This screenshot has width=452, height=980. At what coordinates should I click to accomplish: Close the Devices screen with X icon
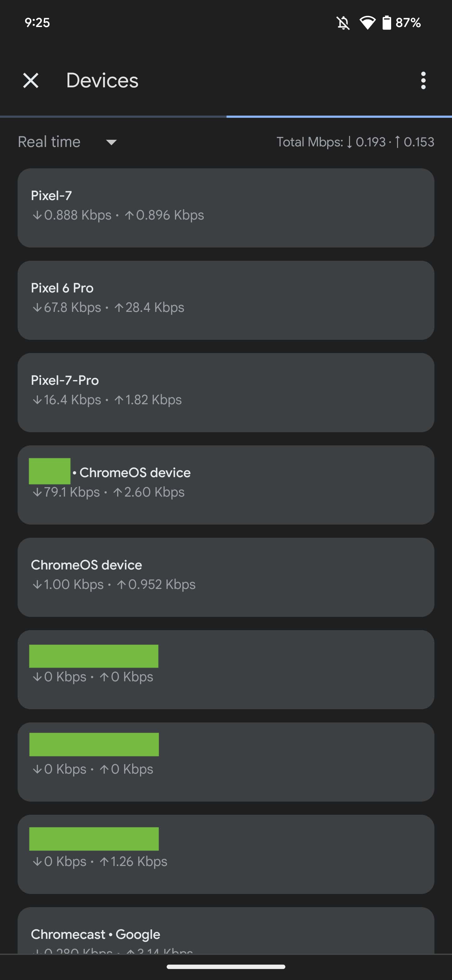pyautogui.click(x=31, y=81)
